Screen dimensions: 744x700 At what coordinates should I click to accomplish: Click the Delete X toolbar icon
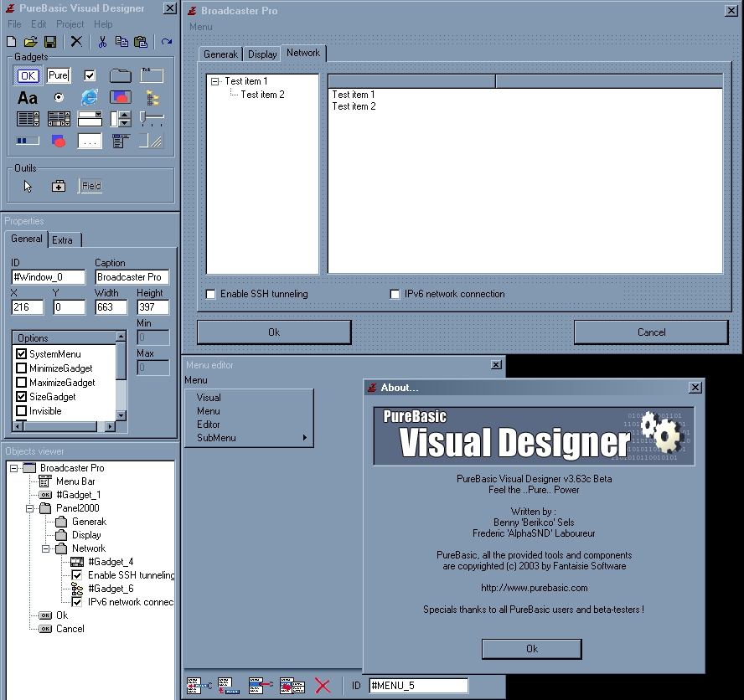point(76,42)
